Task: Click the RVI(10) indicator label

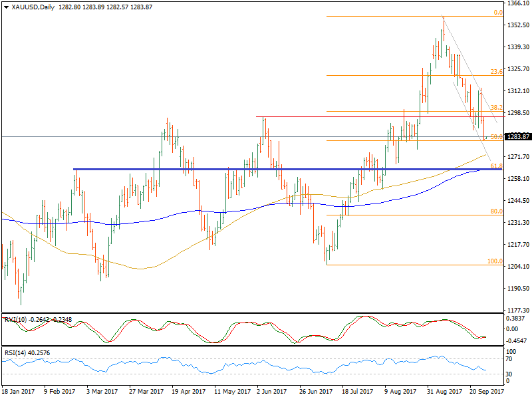Action: 16,319
